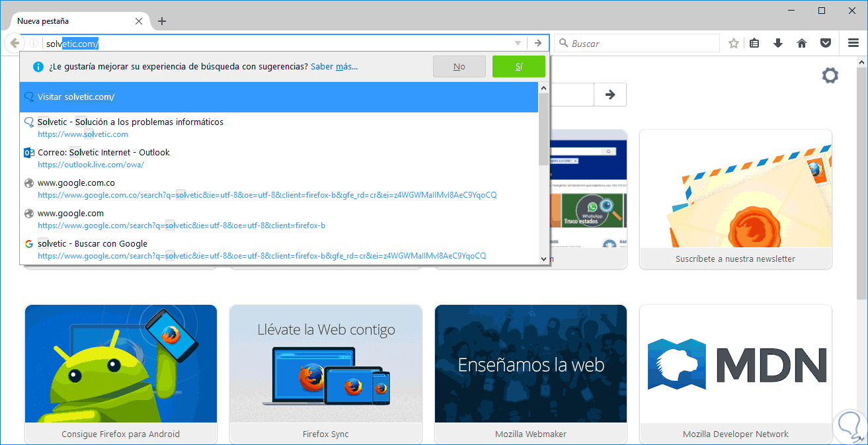
Task: Click the page scrollbar up arrow
Action: pos(861,62)
